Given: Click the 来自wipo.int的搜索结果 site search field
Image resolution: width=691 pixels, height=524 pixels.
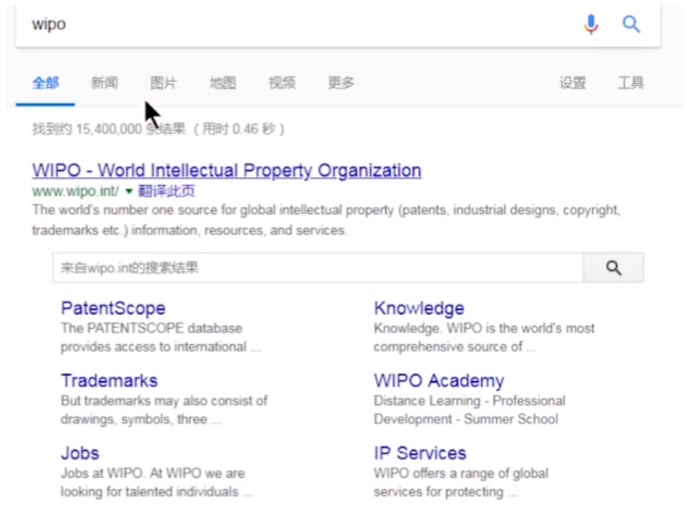Looking at the screenshot, I should coord(317,268).
